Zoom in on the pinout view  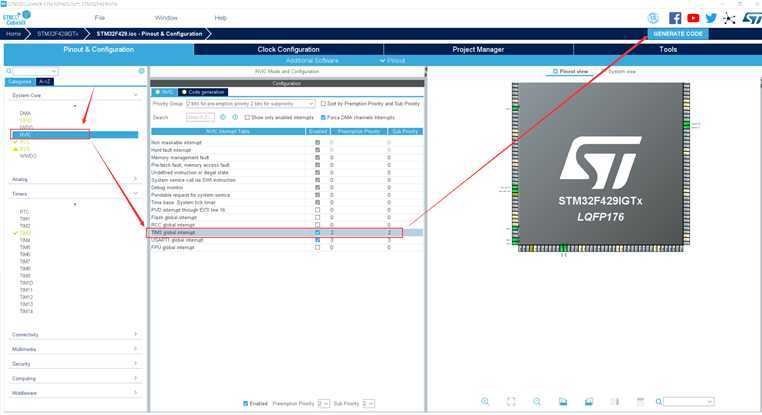pyautogui.click(x=485, y=401)
